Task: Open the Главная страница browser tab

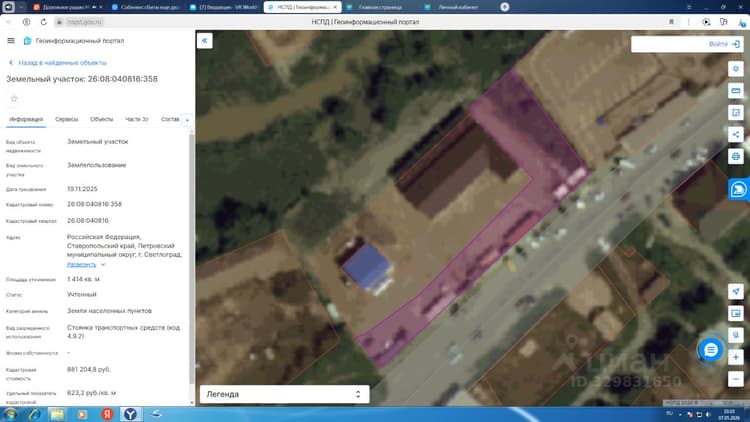Action: click(378, 7)
